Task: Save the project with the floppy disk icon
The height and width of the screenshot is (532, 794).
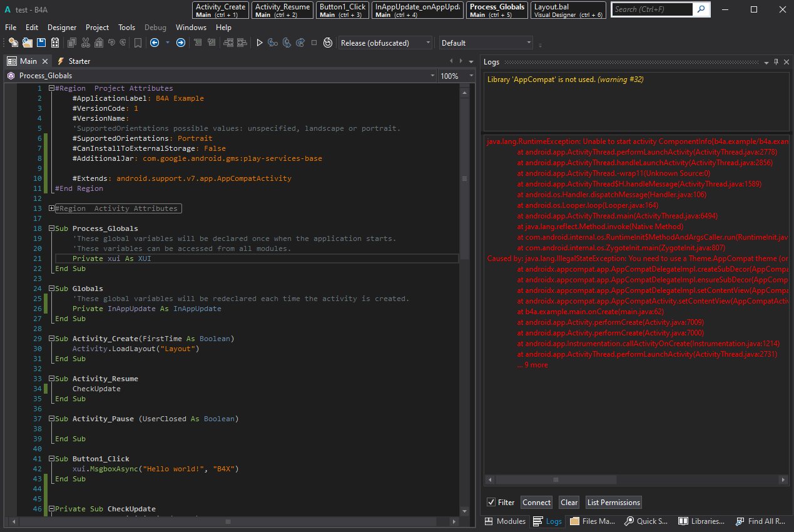Action: coord(41,43)
